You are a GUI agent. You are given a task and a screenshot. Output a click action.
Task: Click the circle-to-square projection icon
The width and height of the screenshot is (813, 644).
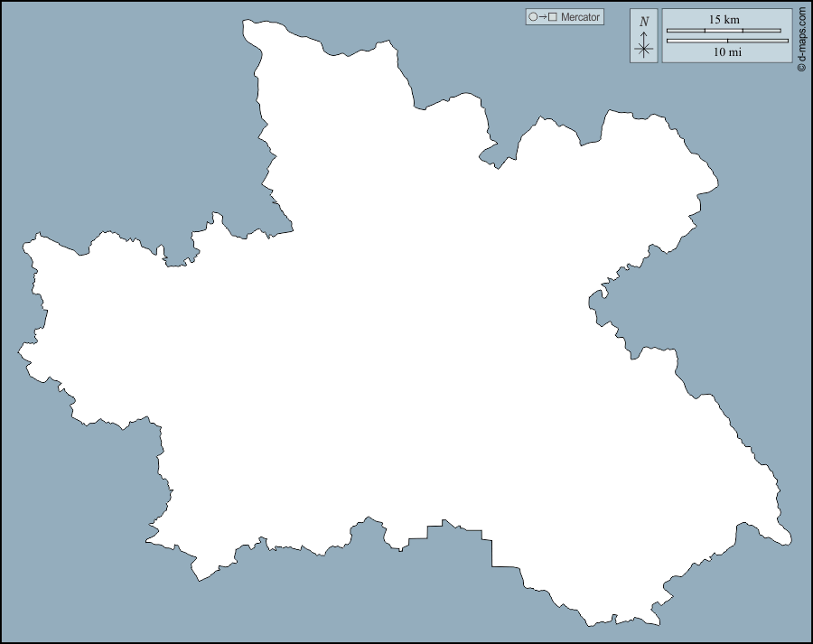pyautogui.click(x=543, y=17)
